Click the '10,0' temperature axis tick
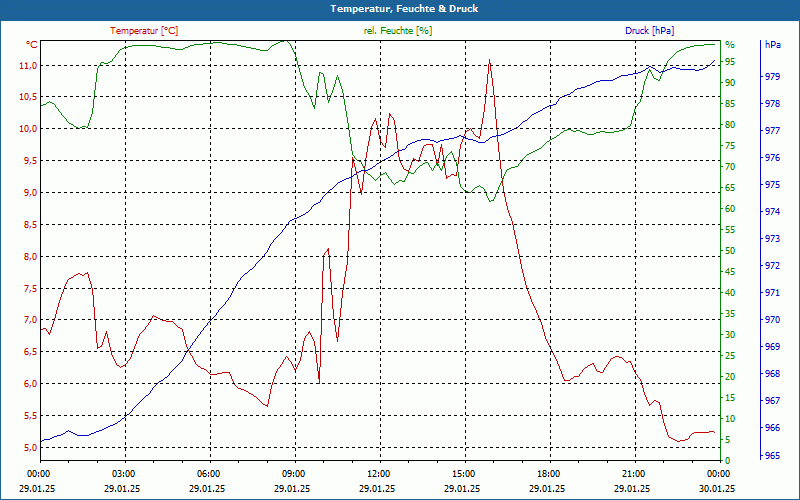 point(28,129)
